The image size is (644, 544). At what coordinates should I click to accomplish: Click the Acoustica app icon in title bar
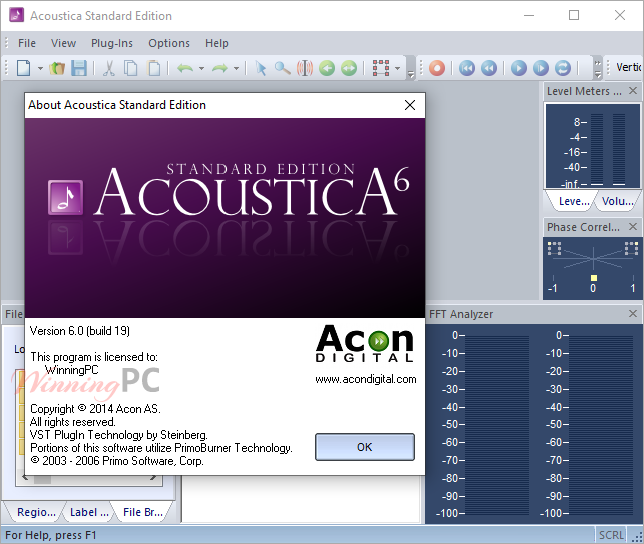[x=16, y=16]
